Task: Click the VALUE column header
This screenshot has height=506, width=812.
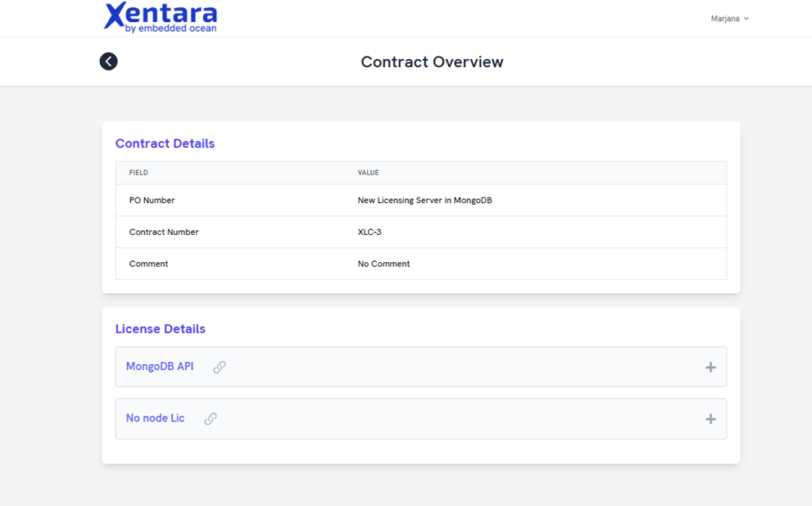Action: (368, 173)
